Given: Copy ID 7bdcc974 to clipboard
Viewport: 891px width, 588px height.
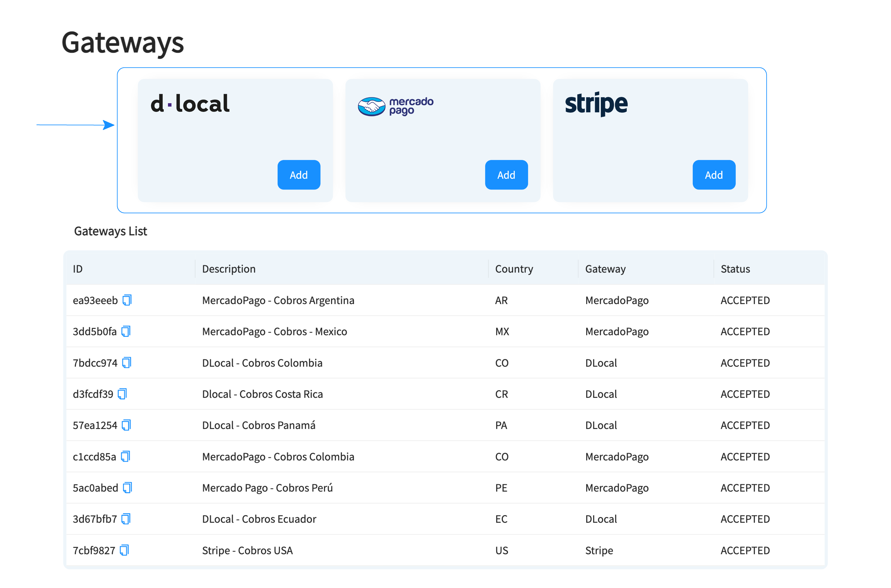Looking at the screenshot, I should tap(126, 363).
